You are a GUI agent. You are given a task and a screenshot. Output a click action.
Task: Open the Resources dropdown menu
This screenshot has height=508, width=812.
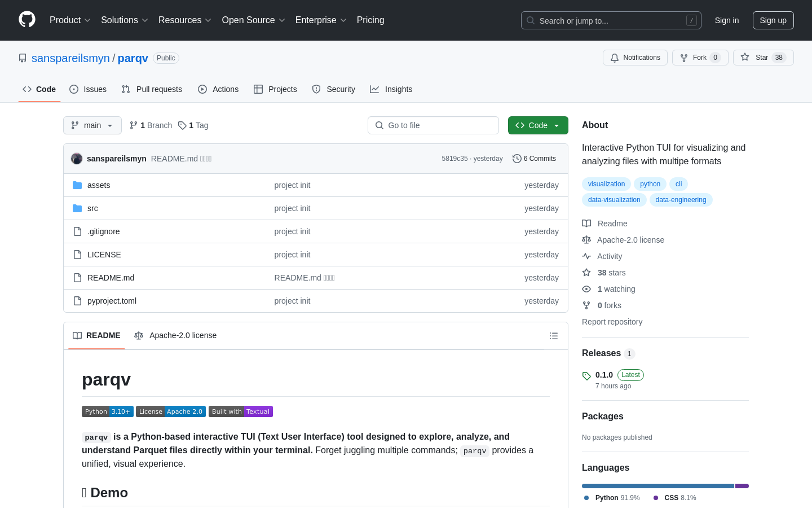click(185, 20)
